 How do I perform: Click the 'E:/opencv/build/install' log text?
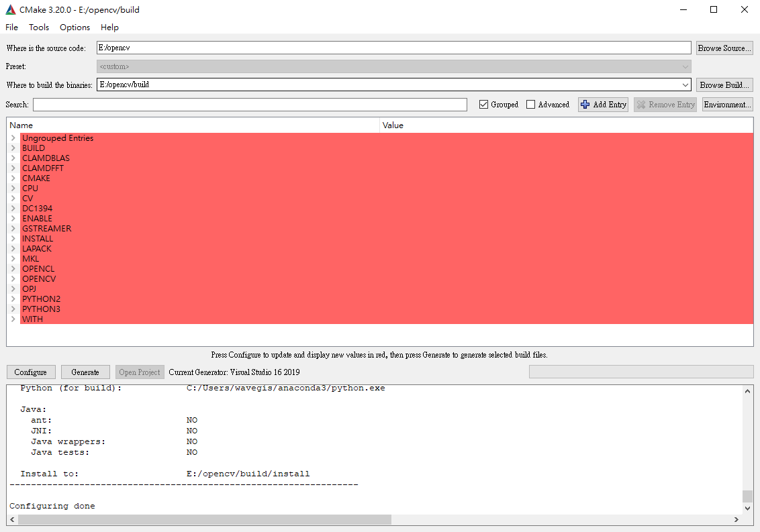tap(248, 474)
